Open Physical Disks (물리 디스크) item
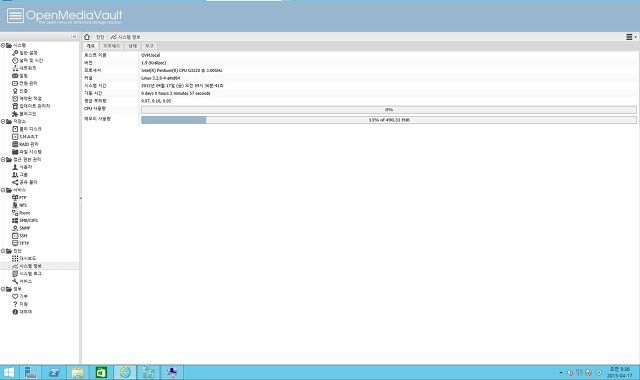This screenshot has height=380, width=640. tap(27, 129)
